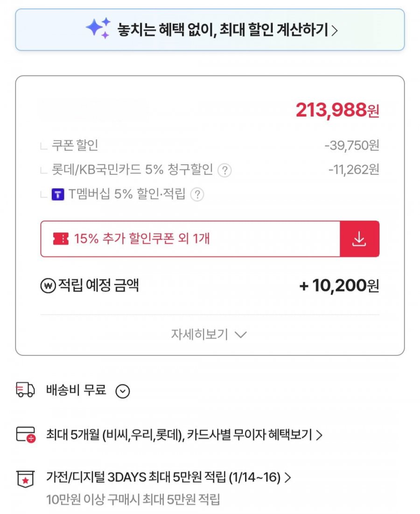
Task: Open the 가전/디지털 3DAYS reward event
Action: (x=168, y=478)
